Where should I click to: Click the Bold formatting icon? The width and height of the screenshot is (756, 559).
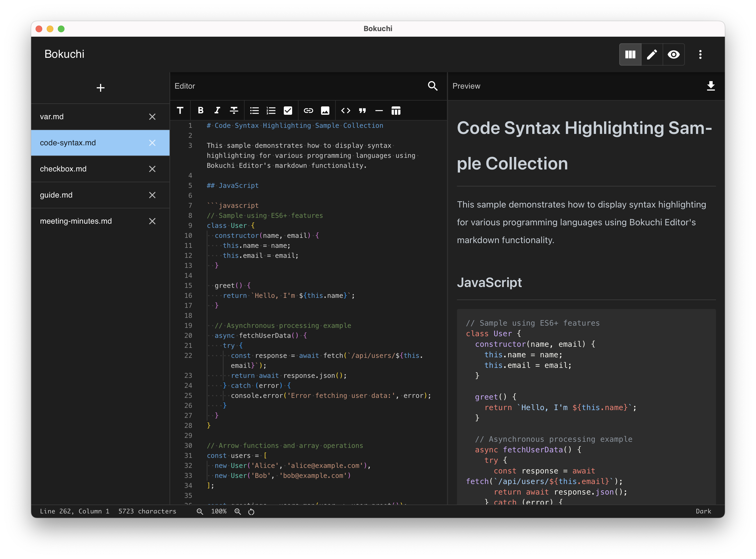(200, 110)
